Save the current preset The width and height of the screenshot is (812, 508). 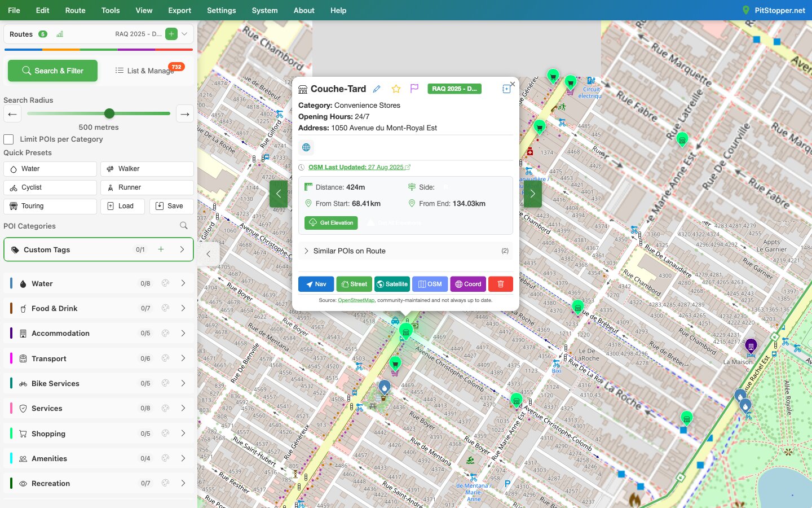click(x=171, y=206)
